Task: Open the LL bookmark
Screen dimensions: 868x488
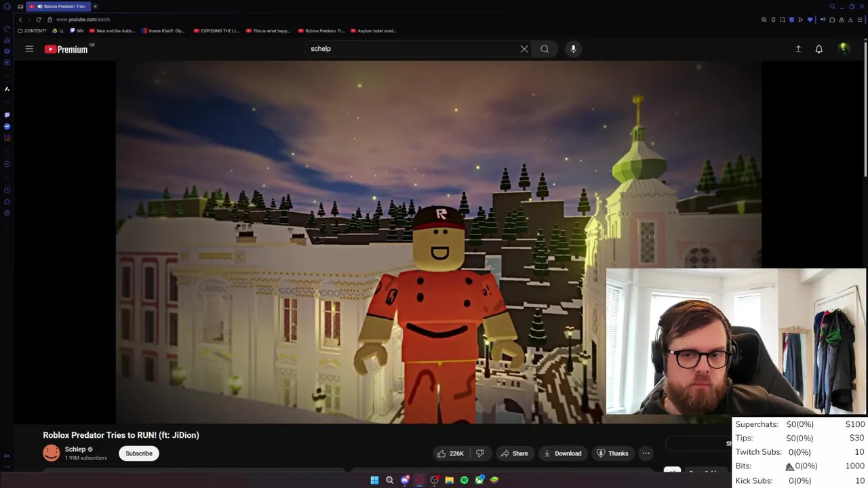Action: coord(58,30)
